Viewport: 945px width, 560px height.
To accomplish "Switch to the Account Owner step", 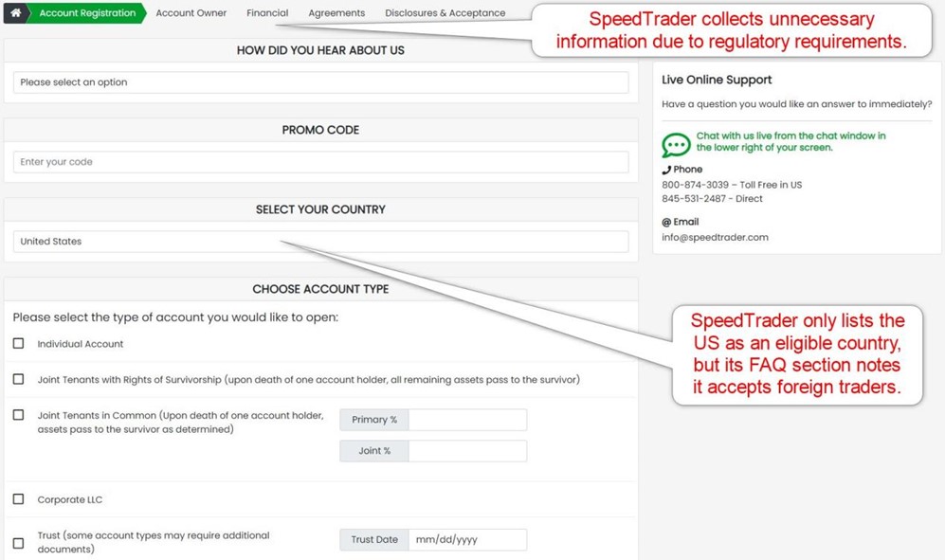I will 191,13.
